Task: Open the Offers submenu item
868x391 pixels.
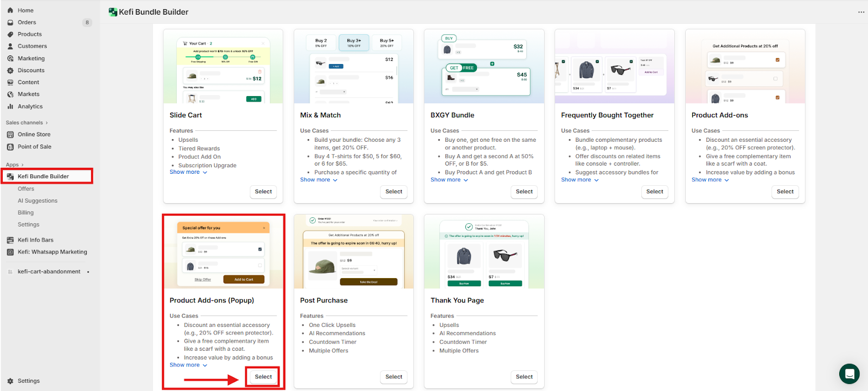Action: coord(26,189)
